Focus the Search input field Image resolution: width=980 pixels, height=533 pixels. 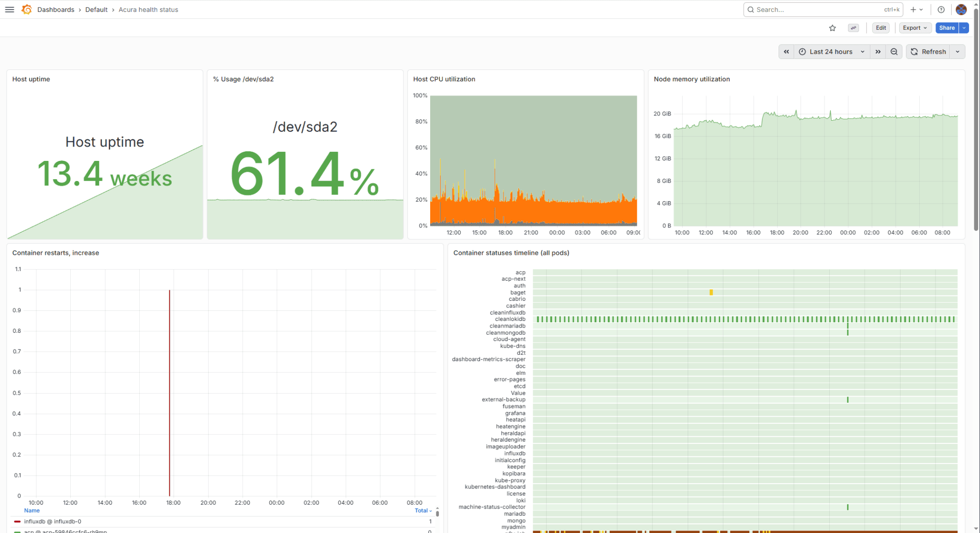823,10
